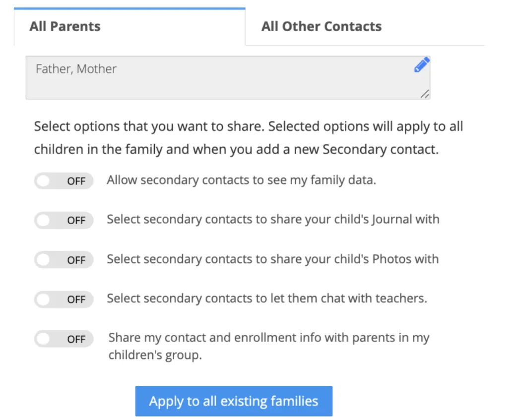The width and height of the screenshot is (508, 420).
Task: Click the 'Share my contact and enrollment info' label
Action: click(268, 339)
